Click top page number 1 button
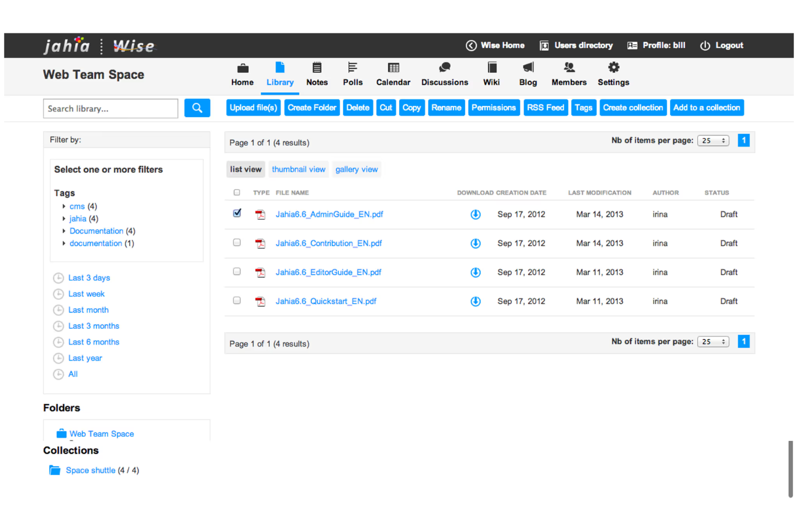 744,141
